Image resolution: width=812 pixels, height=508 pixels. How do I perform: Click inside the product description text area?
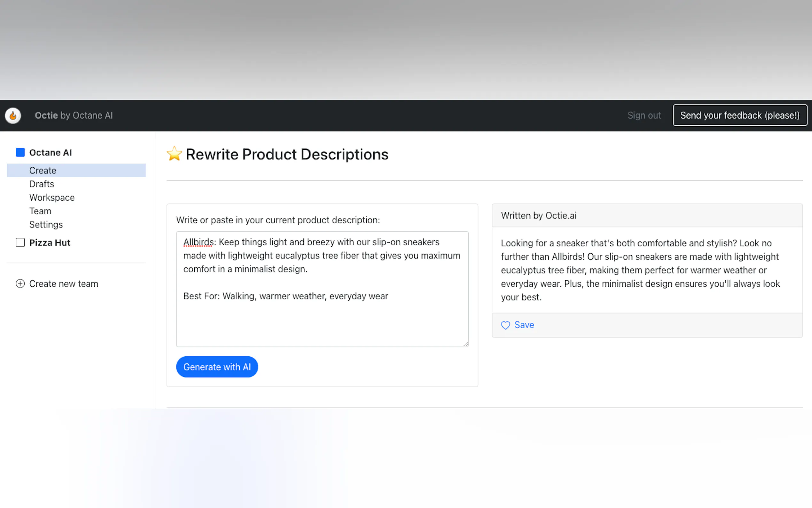[x=322, y=319]
